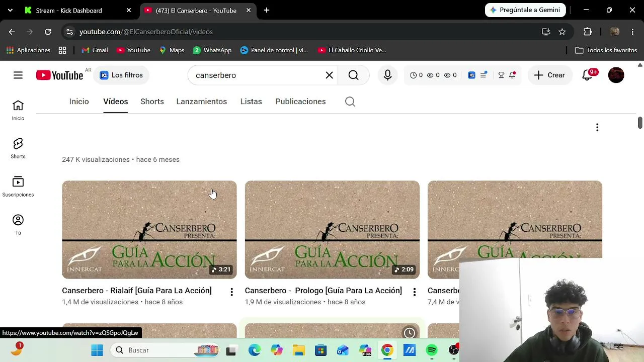Open the tab groups grid icon in bookmarks bar
The image size is (644, 362).
click(62, 50)
